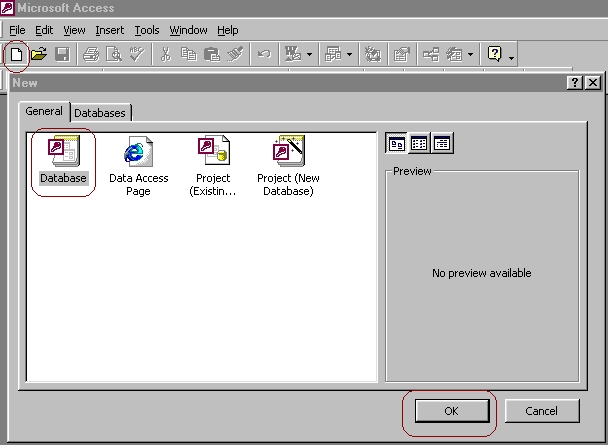The image size is (608, 445).
Task: Click the Print icon in toolbar
Action: [x=91, y=54]
